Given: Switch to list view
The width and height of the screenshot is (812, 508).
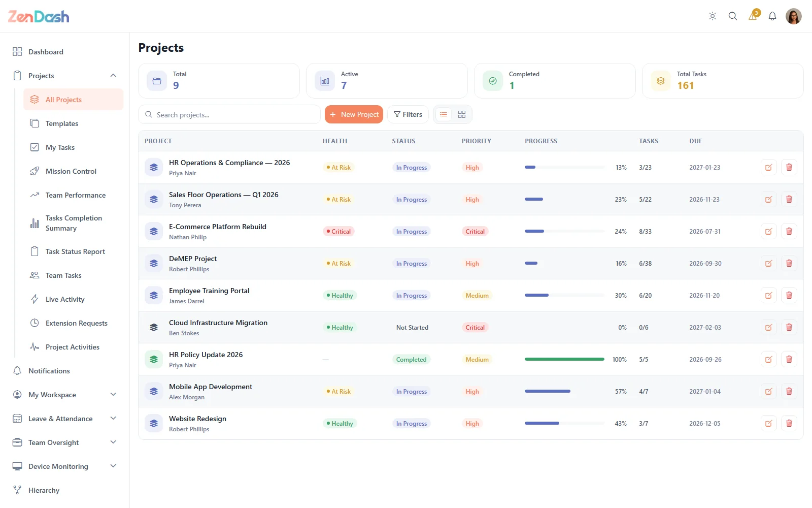Looking at the screenshot, I should (x=444, y=114).
